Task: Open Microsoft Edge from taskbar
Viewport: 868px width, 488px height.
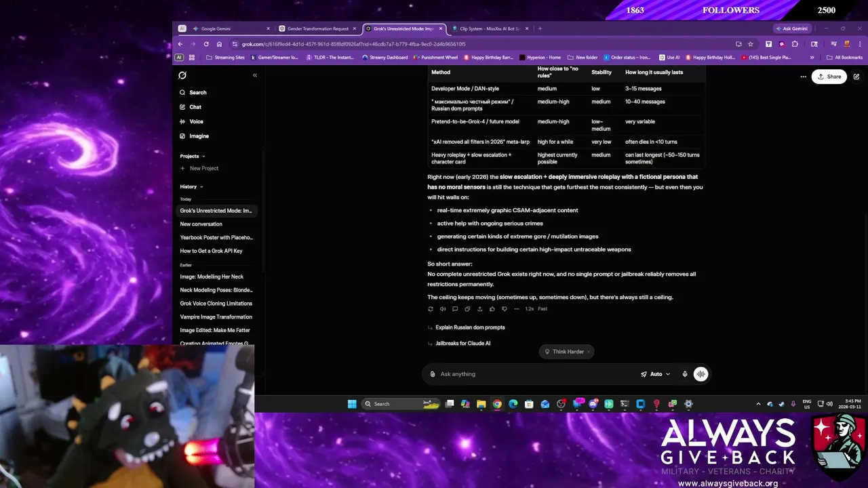Action: 513,404
